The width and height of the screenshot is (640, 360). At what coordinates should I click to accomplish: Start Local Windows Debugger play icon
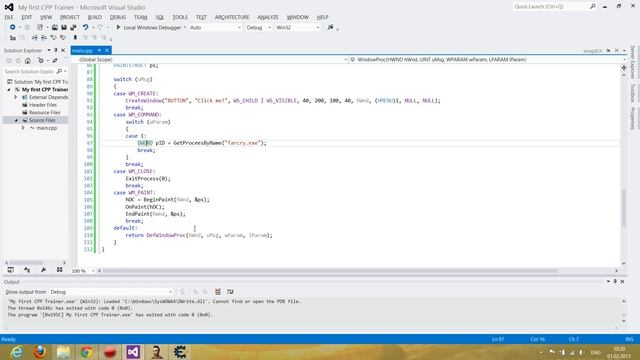click(118, 27)
